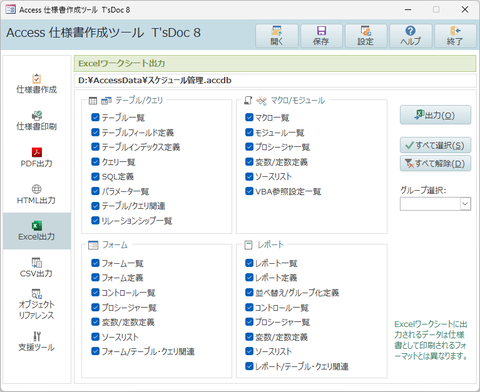Toggle パラメータ一覧 checkbox
Screen dimensions: 480x392
tap(95, 191)
